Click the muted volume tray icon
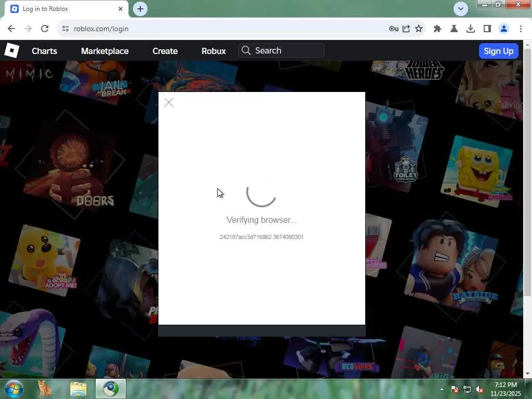The image size is (532, 399). [480, 389]
